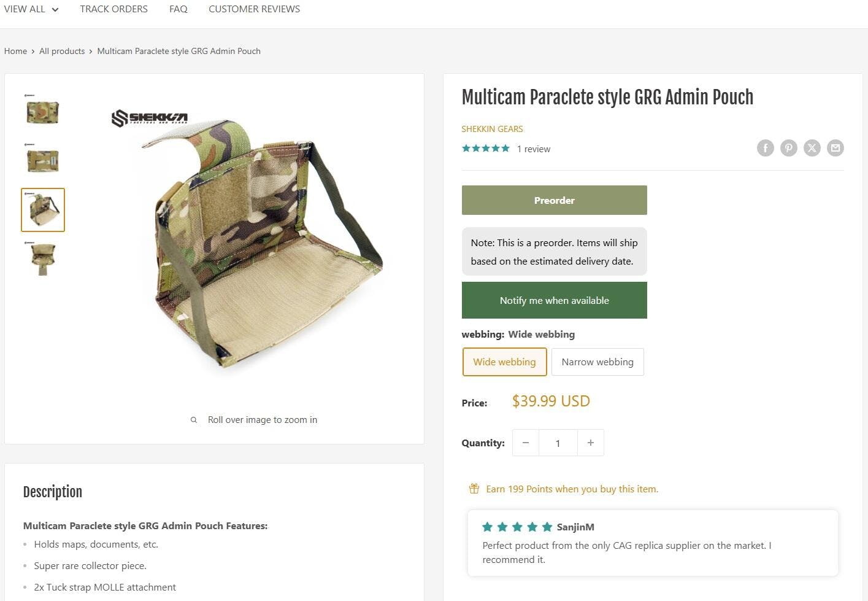The height and width of the screenshot is (601, 868).
Task: Click the zoom magnifier icon below image
Action: point(194,420)
